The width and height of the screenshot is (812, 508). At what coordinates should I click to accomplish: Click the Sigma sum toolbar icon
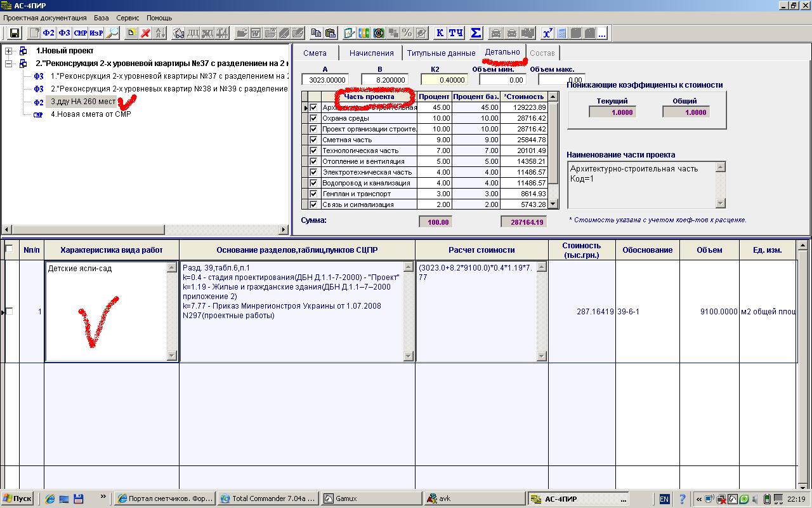pos(476,33)
